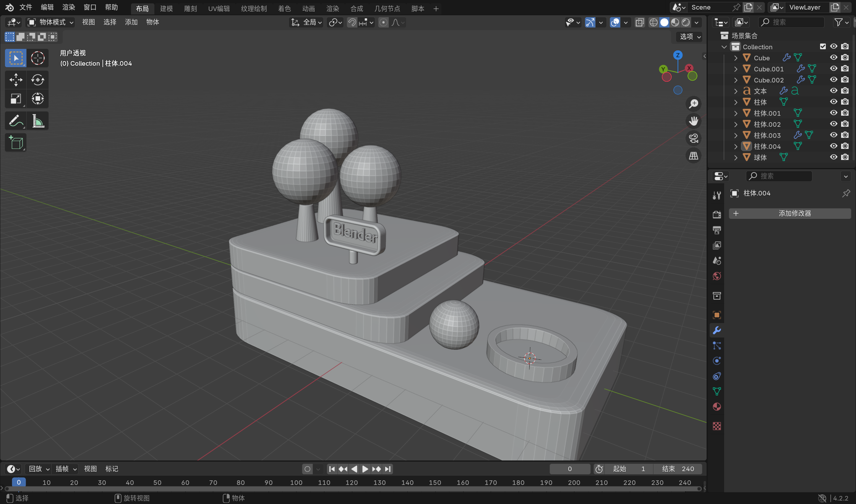856x504 pixels.
Task: Select the Rotate tool
Action: [37, 80]
